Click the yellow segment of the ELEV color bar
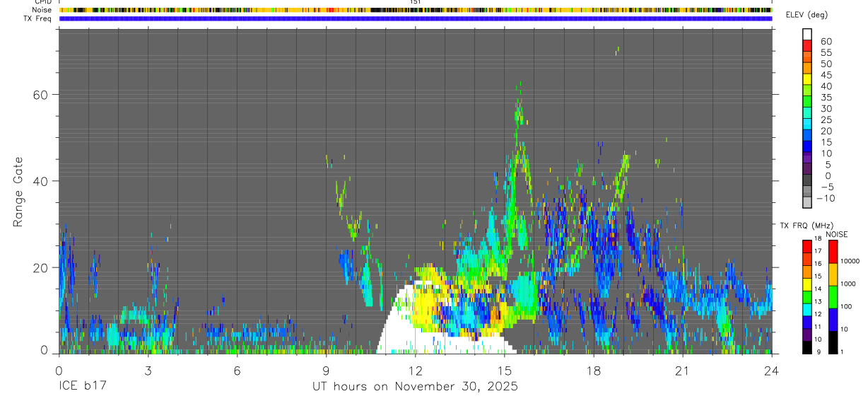Screen dimensions: 868x401 (807, 78)
